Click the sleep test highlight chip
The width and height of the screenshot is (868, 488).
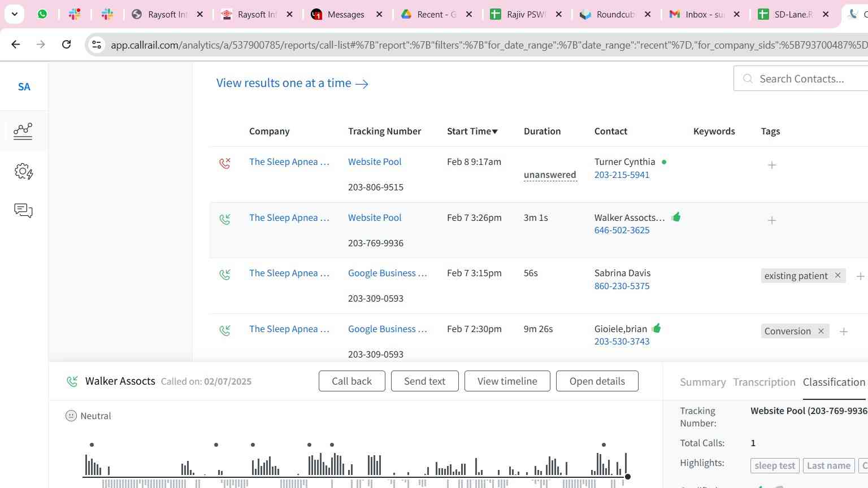[775, 466]
